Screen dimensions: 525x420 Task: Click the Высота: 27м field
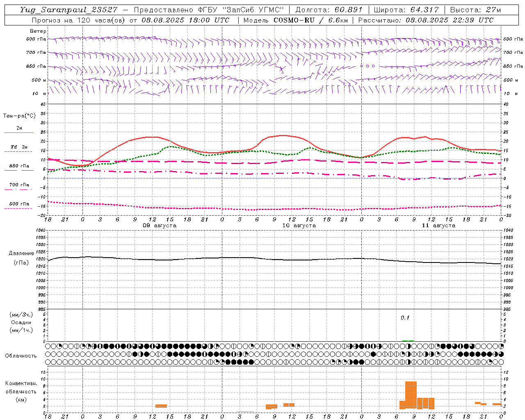[475, 10]
